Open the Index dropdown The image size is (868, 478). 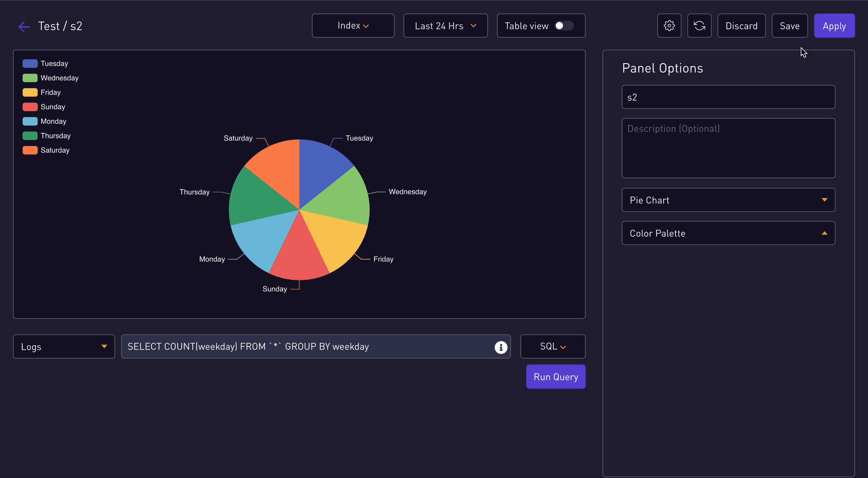[353, 25]
